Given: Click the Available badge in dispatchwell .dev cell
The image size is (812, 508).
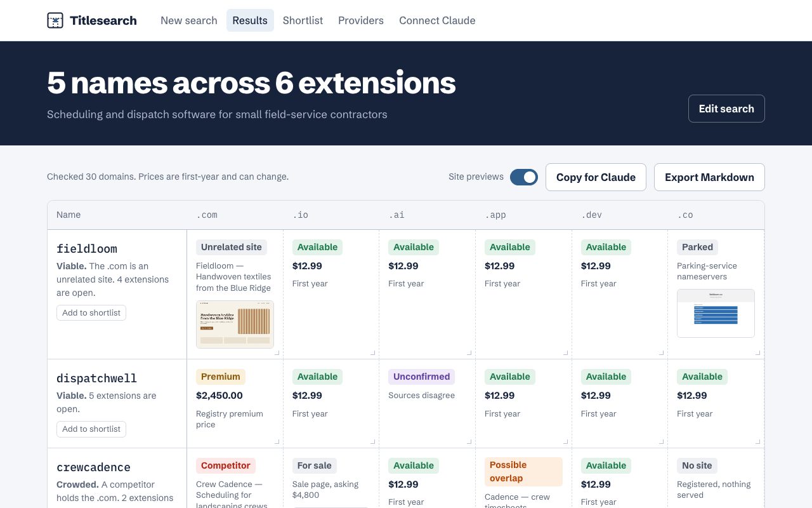Looking at the screenshot, I should pyautogui.click(x=606, y=377).
